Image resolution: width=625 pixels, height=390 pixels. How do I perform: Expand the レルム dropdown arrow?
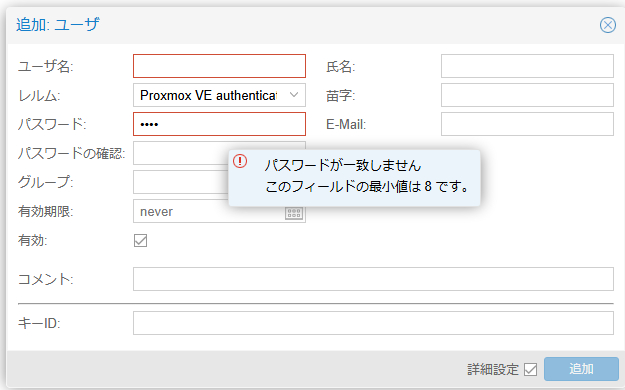[x=294, y=95]
